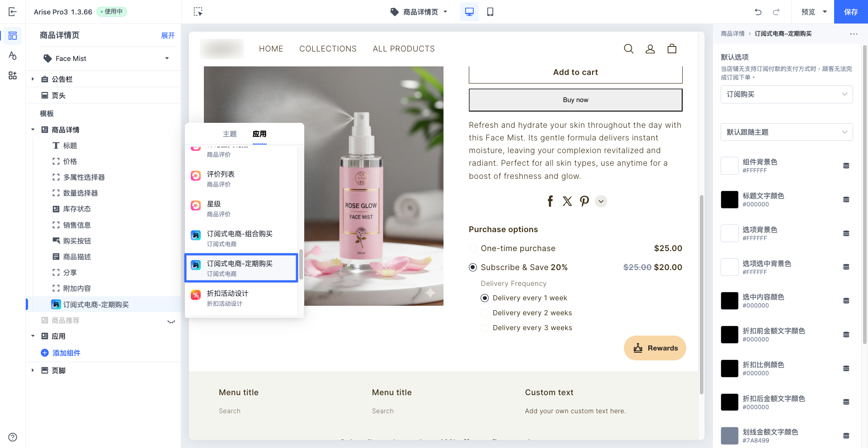Go to ALL PRODUCTS in store navigation
868x448 pixels.
coord(404,49)
